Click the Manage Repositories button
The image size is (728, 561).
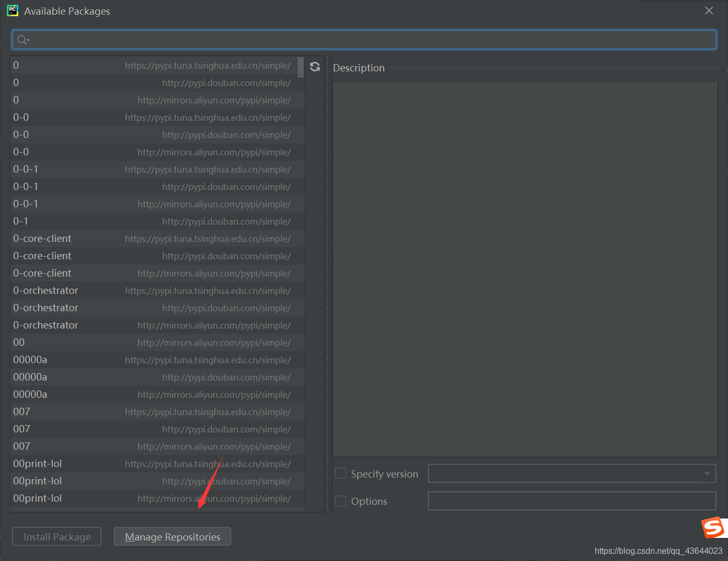[x=173, y=536]
